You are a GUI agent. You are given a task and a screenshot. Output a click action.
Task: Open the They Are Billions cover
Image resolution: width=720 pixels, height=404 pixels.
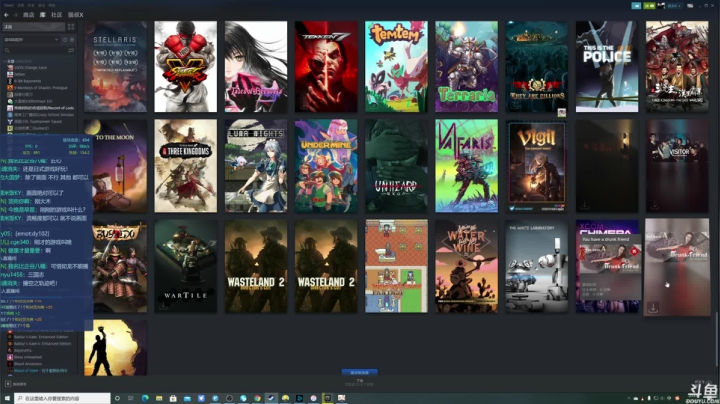[536, 66]
